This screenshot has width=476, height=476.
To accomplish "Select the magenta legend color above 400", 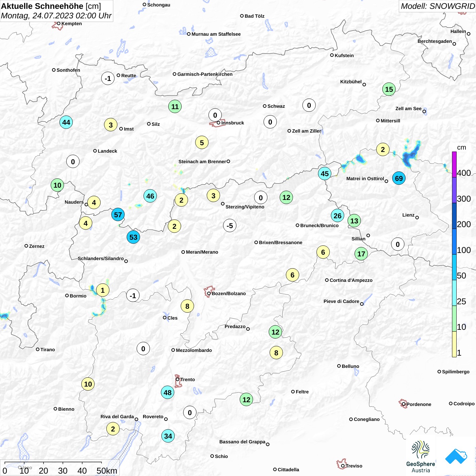I will [454, 164].
